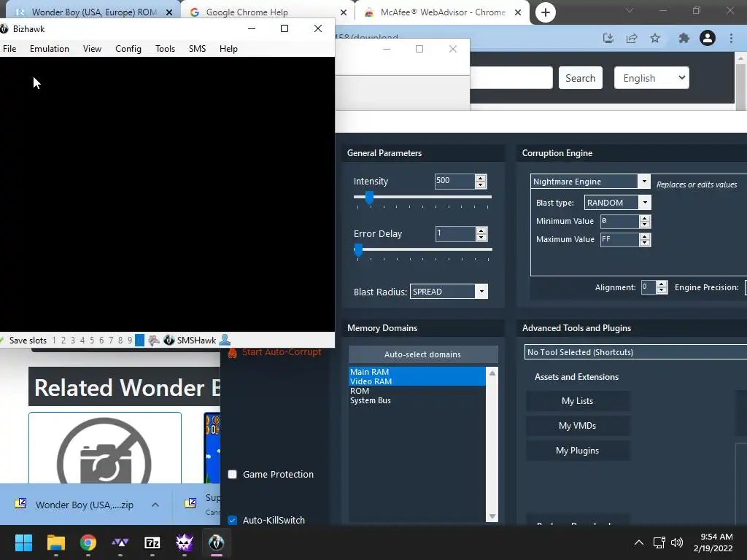The height and width of the screenshot is (560, 747).
Task: Click the Bizhawk title bar logo icon
Action: click(x=4, y=29)
